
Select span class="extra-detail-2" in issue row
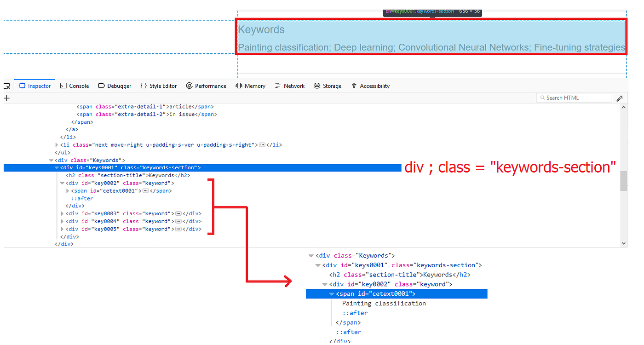coord(146,114)
